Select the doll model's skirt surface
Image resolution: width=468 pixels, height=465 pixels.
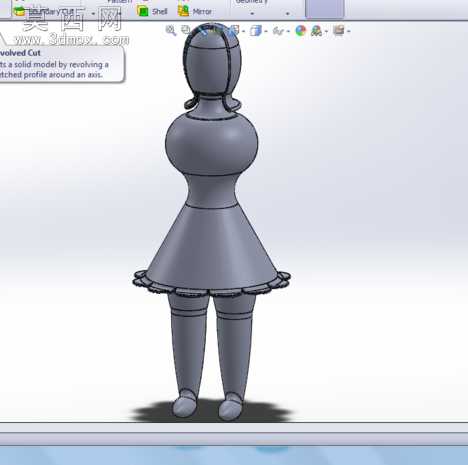(x=212, y=247)
